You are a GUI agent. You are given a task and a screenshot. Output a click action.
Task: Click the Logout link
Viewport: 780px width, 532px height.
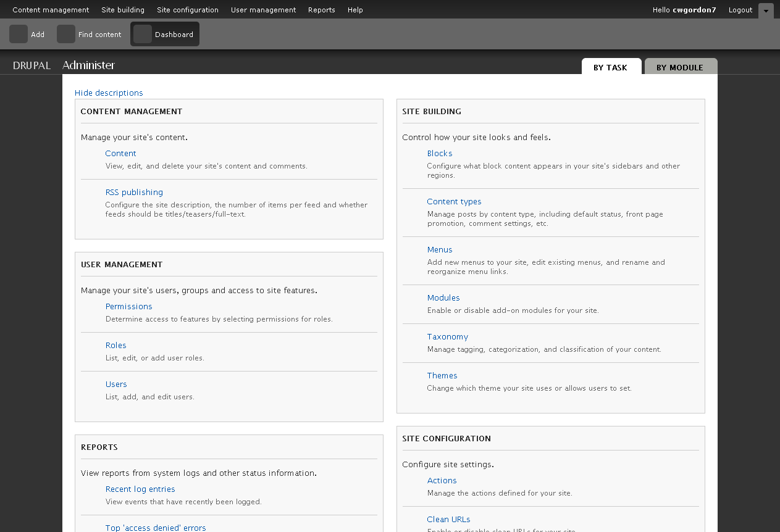click(x=740, y=10)
